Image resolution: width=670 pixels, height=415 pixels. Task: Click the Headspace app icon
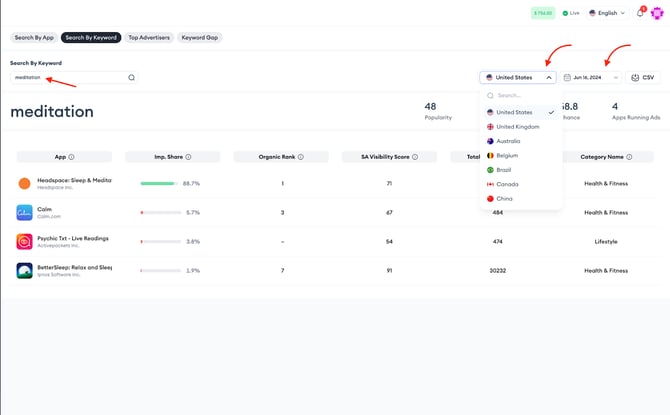(x=25, y=183)
